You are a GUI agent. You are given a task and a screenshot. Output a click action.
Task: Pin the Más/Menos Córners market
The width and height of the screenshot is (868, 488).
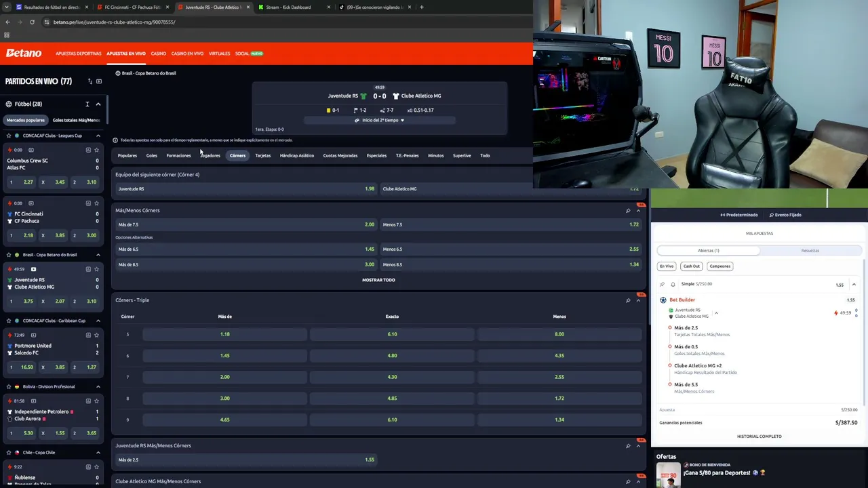point(628,210)
